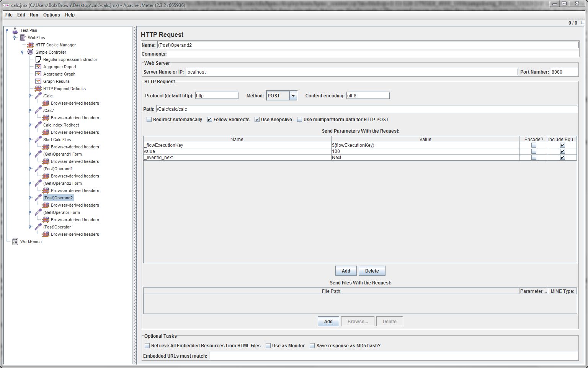The width and height of the screenshot is (588, 368).
Task: Click the Server Name or IP field
Action: [x=351, y=72]
